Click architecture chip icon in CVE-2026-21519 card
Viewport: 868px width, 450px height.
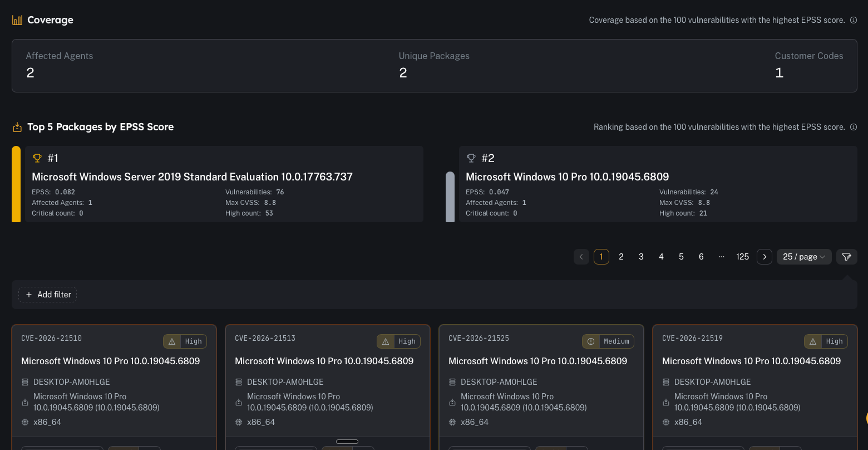click(x=666, y=422)
